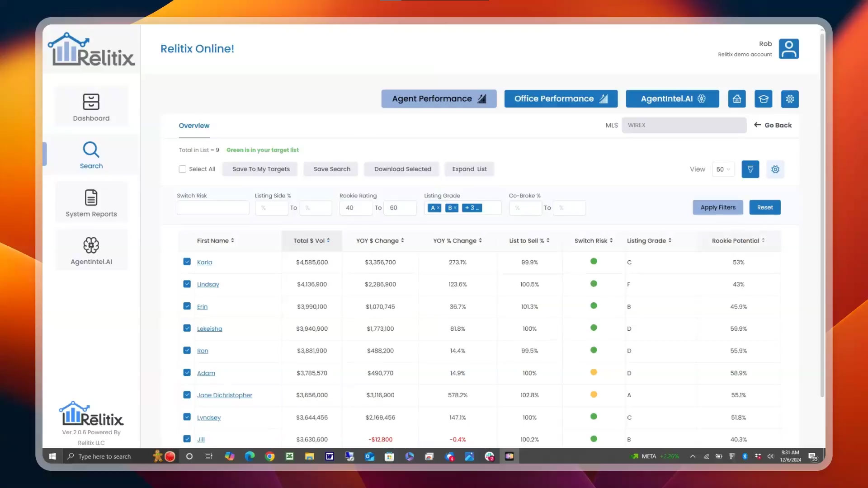Screen dimensions: 868x488
Task: Open AgentIntel.AI from the sidebar
Action: [x=91, y=250]
